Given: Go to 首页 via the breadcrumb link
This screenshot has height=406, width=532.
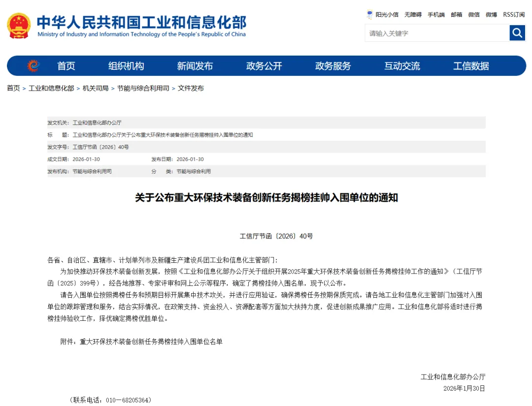Looking at the screenshot, I should (x=12, y=89).
